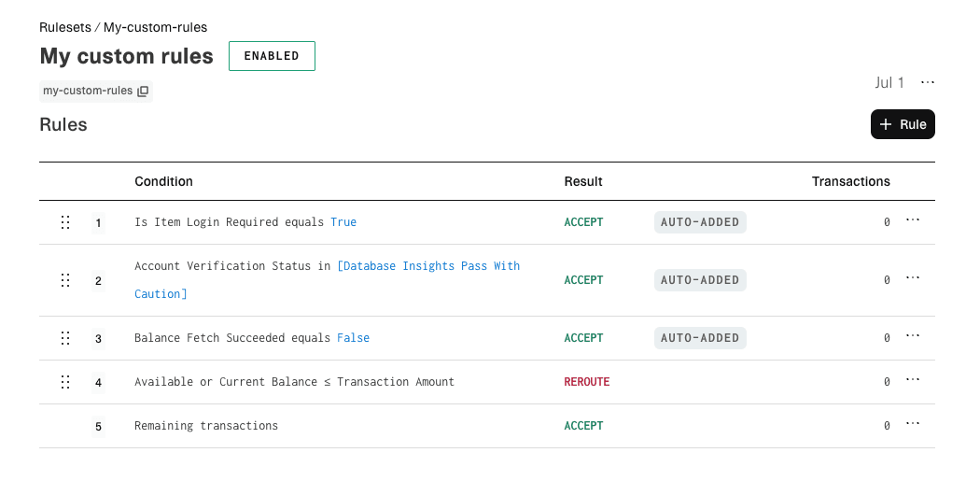
Task: Open more options for Remaining transactions rule
Action: 913,424
